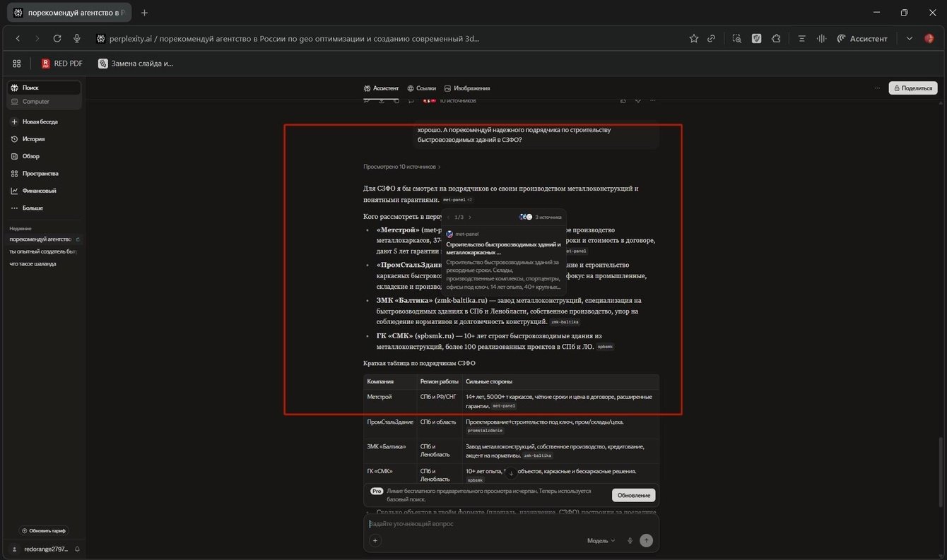The image size is (947, 560).
Task: Reload the page
Action: click(57, 39)
